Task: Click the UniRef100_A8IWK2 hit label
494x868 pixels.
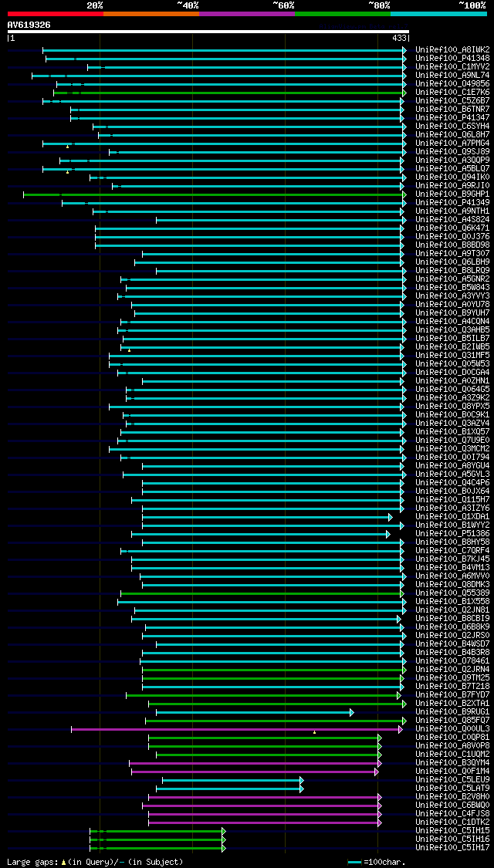Action: [452, 50]
